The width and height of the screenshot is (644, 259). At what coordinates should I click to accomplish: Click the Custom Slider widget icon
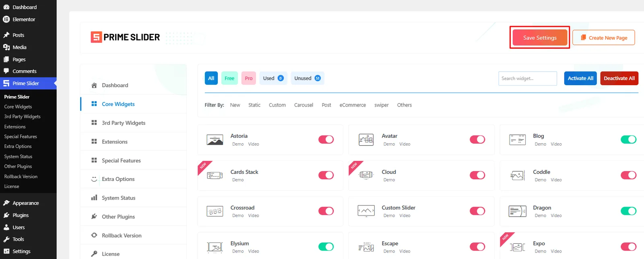click(366, 211)
